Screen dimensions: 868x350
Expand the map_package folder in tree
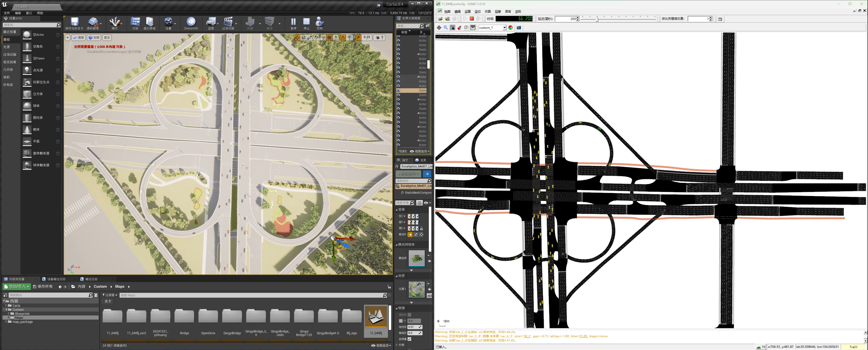click(6, 322)
